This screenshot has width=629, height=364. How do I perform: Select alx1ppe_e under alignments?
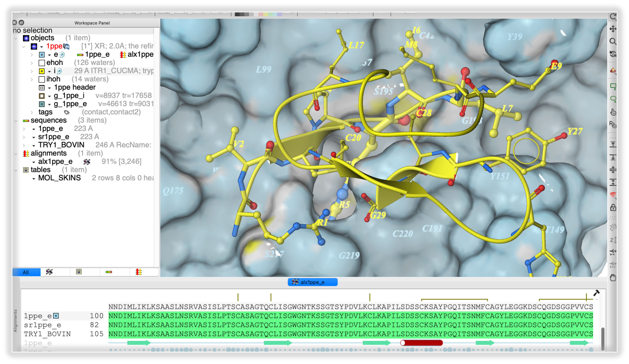coord(55,162)
